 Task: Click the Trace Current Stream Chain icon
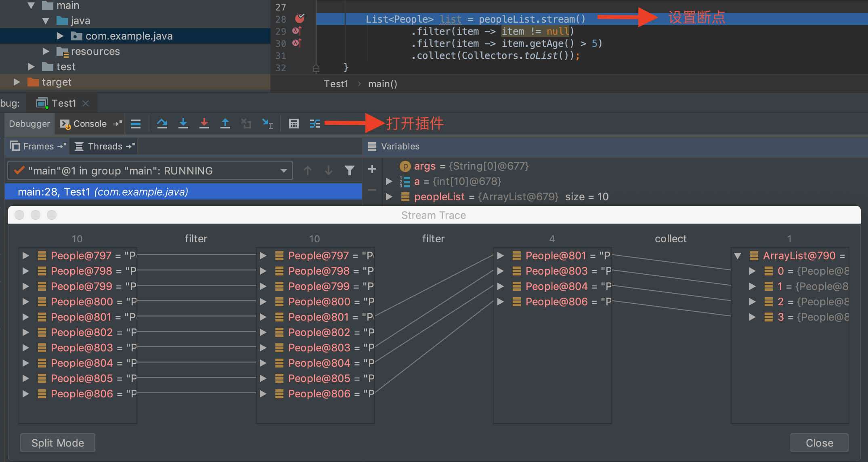tap(315, 124)
